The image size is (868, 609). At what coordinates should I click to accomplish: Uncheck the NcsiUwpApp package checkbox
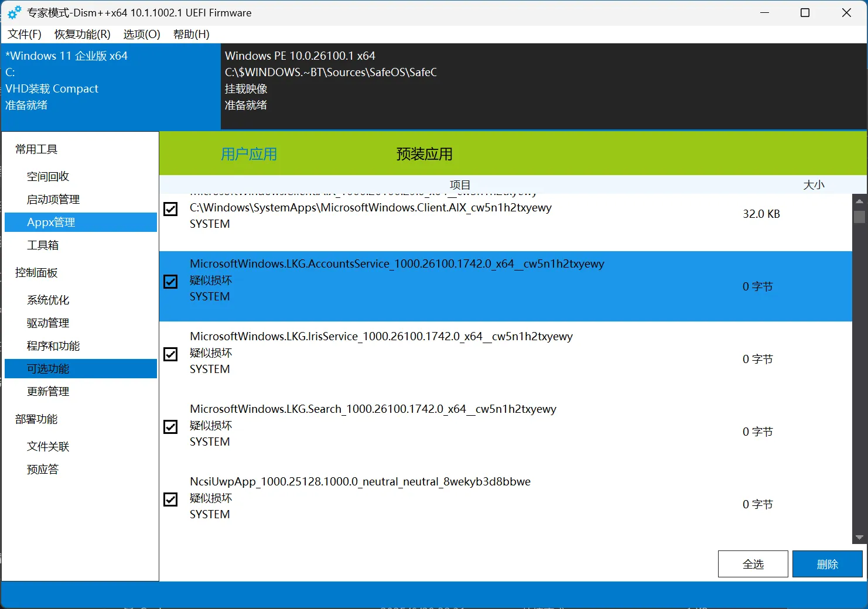pos(170,499)
